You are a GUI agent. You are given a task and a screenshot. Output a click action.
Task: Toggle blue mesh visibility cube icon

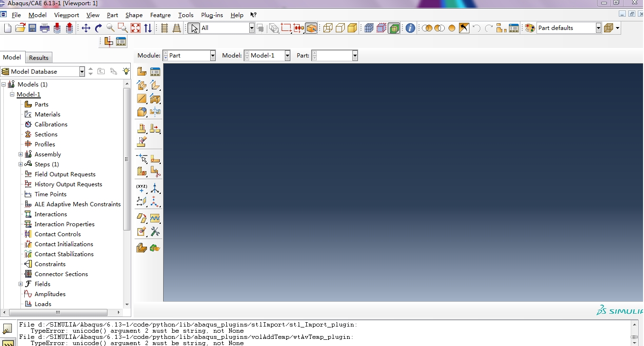tap(369, 28)
